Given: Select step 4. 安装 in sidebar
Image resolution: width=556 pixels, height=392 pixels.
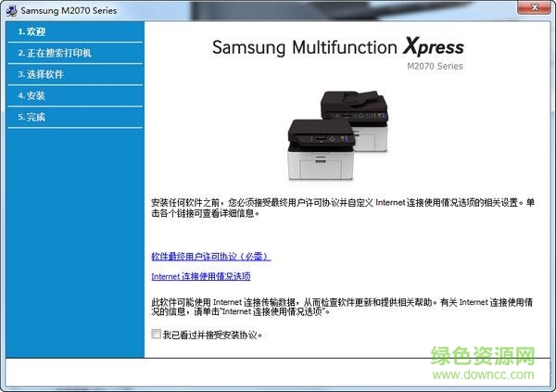Looking at the screenshot, I should (x=75, y=95).
